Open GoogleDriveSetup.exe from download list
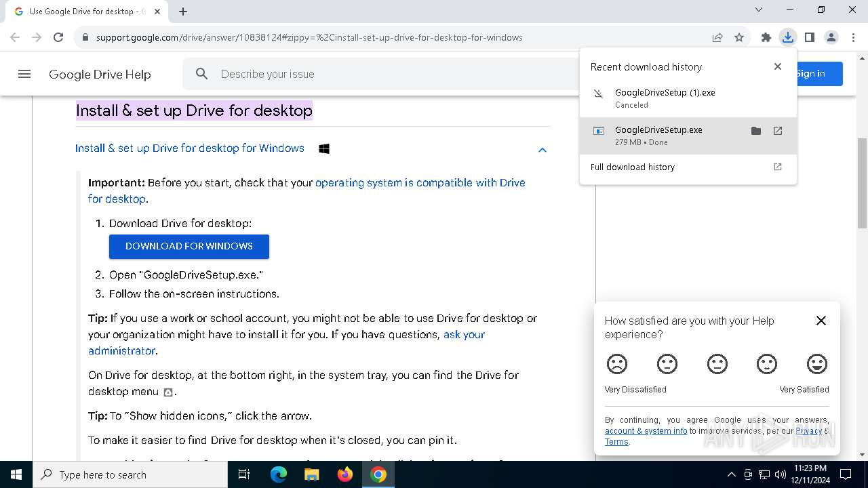868x488 pixels. coord(778,131)
